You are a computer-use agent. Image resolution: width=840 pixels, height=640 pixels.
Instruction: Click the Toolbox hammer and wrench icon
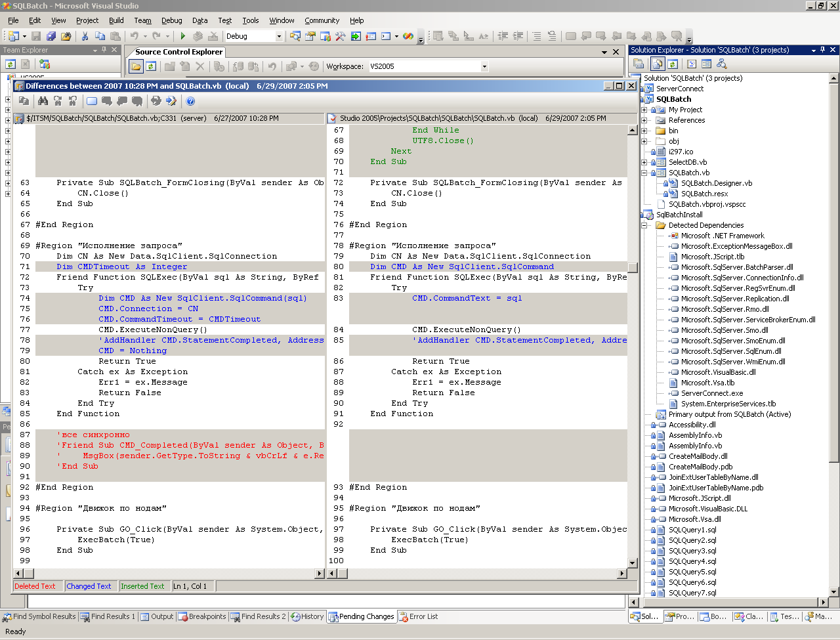340,36
